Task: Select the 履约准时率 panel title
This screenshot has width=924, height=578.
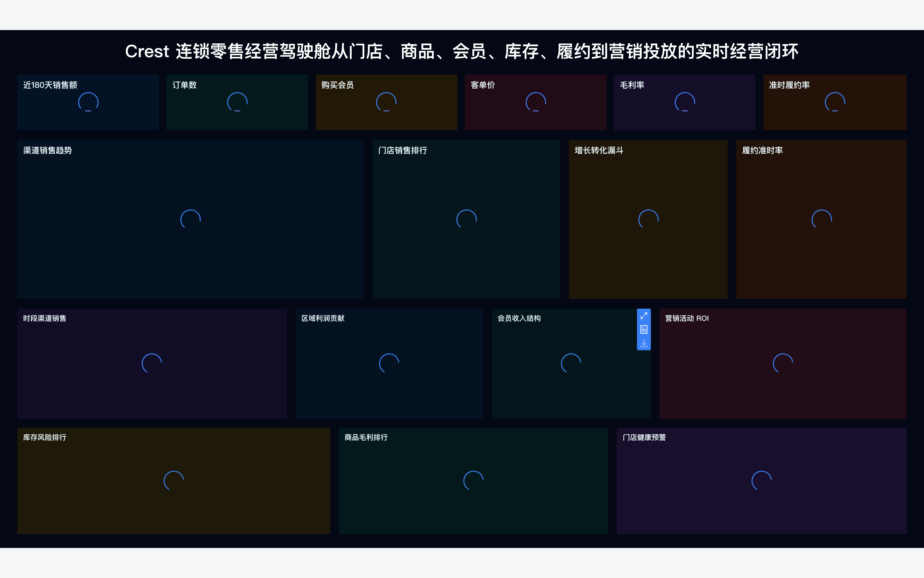Action: click(762, 150)
